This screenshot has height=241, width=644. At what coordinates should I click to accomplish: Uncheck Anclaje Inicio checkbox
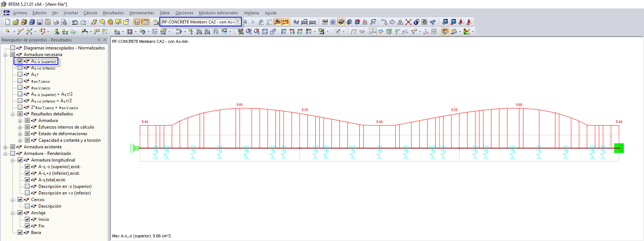coord(27,219)
